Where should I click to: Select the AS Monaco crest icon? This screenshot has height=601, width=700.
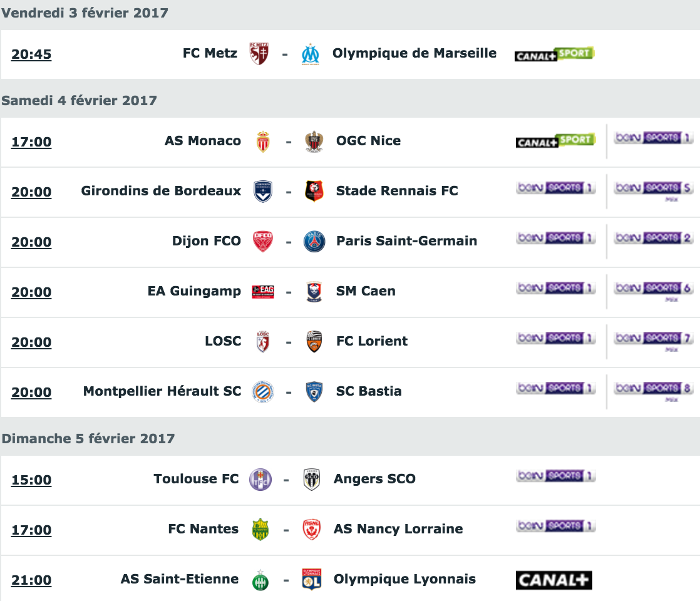coord(263,141)
